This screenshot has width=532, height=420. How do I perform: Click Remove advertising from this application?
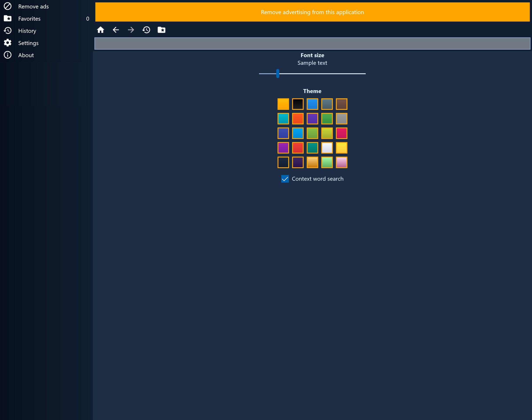pos(312,12)
